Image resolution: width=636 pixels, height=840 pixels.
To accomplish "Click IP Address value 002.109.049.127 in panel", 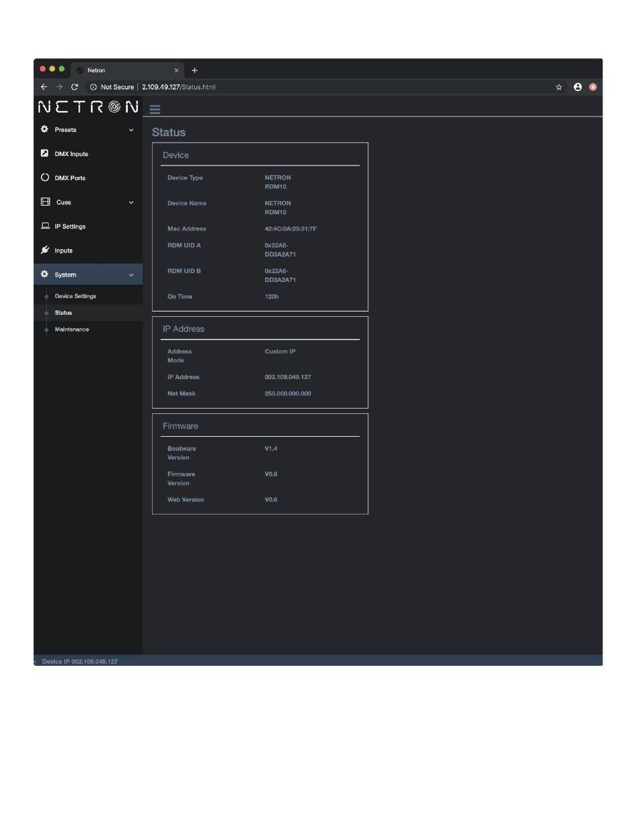I will click(x=288, y=377).
